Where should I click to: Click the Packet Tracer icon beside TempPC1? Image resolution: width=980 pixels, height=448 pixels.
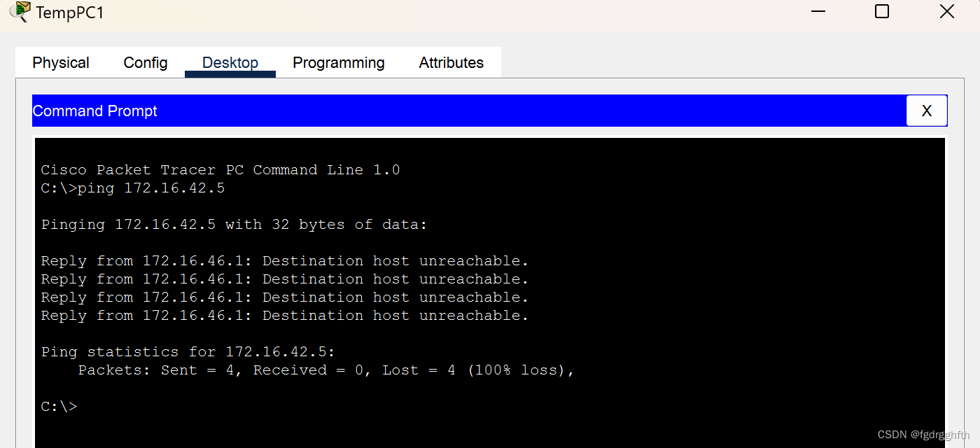click(x=20, y=11)
